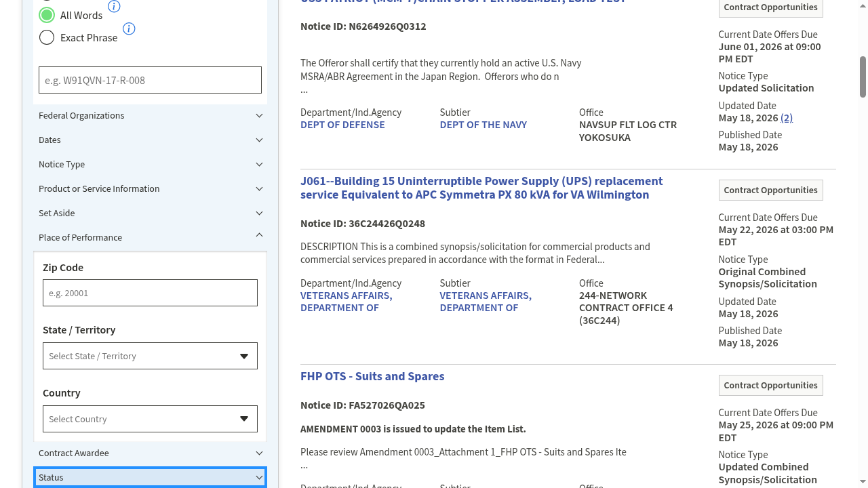Click Notice ID: 36C24426Q0248 text
This screenshot has width=868, height=488.
click(x=363, y=224)
